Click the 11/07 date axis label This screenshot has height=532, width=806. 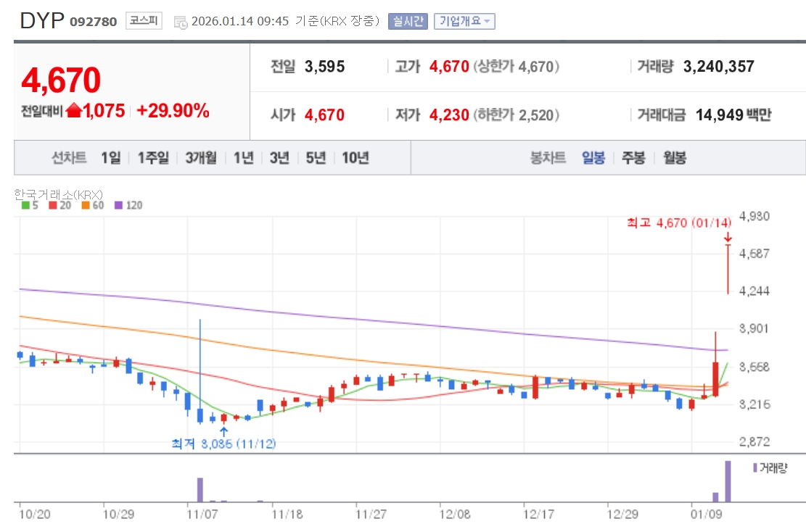202,514
